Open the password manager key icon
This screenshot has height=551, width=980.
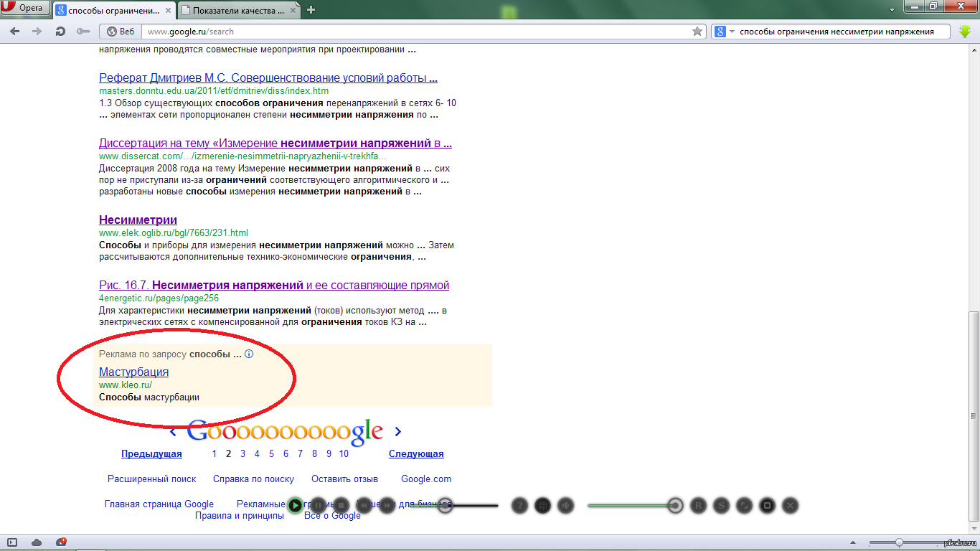pos(83,32)
